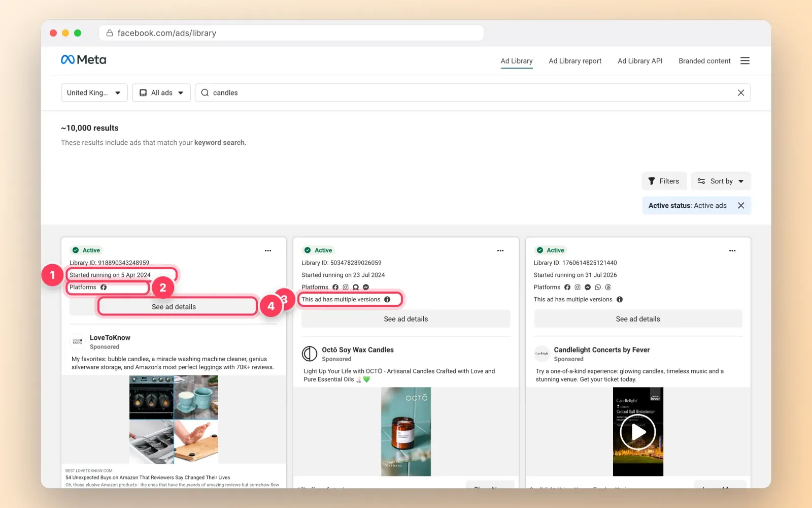Open the hamburger menu icon

pos(745,60)
